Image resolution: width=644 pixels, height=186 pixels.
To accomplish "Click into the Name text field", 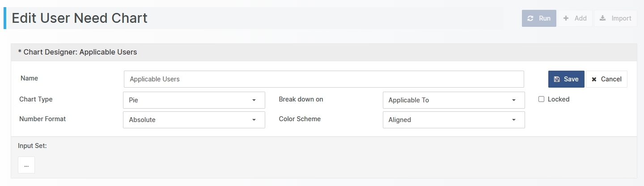I will click(323, 79).
